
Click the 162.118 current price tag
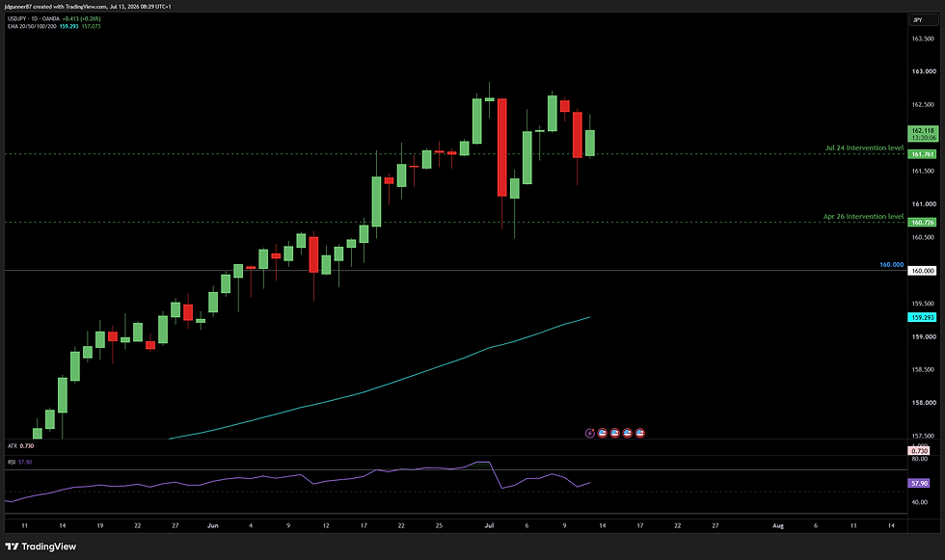[923, 134]
